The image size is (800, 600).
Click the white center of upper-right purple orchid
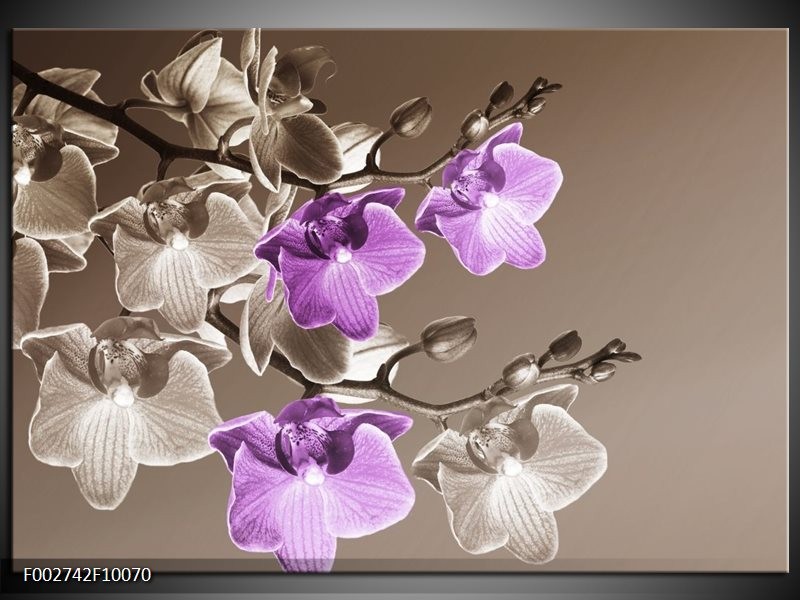pos(490,200)
